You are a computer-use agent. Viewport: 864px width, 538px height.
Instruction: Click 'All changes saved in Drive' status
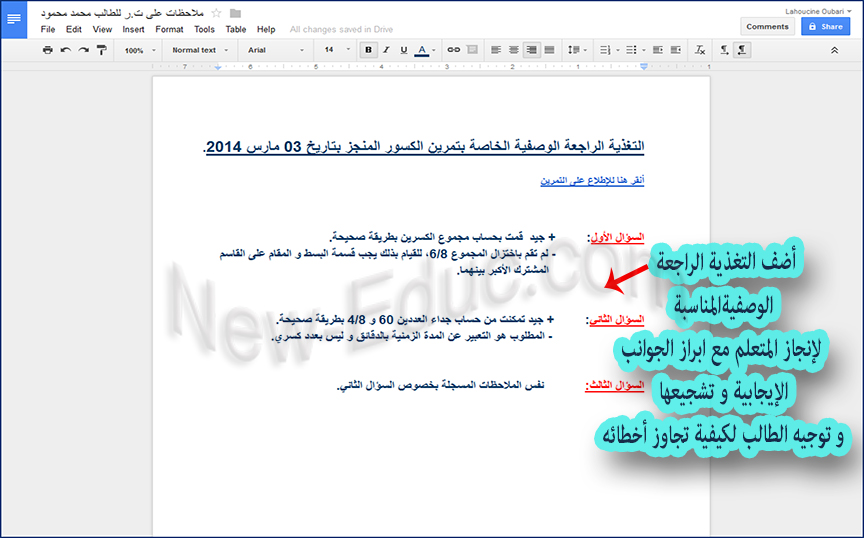[x=341, y=30]
